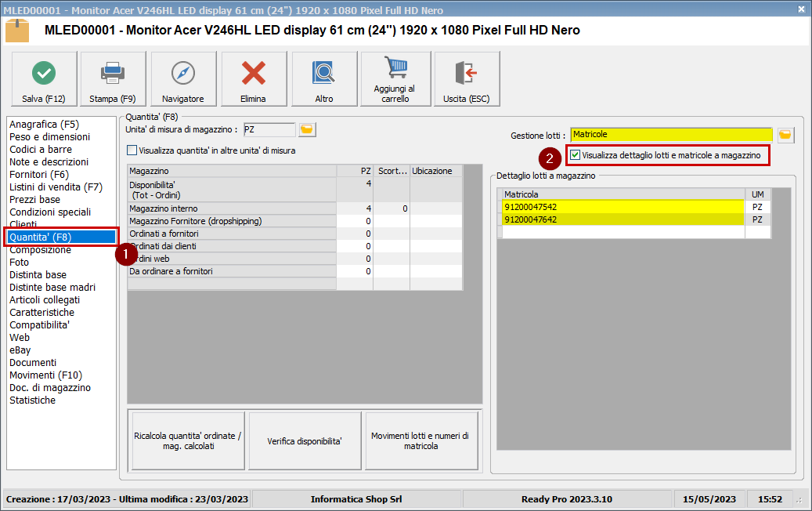Enable Visualizza quantita' in altre unita' di misura

coord(132,150)
